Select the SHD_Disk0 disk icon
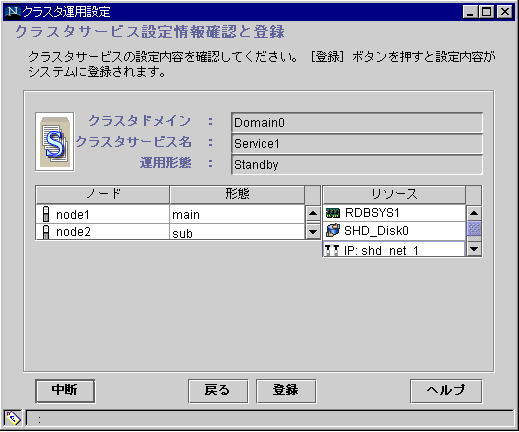Screen dimensions: 519x432 click(x=332, y=230)
